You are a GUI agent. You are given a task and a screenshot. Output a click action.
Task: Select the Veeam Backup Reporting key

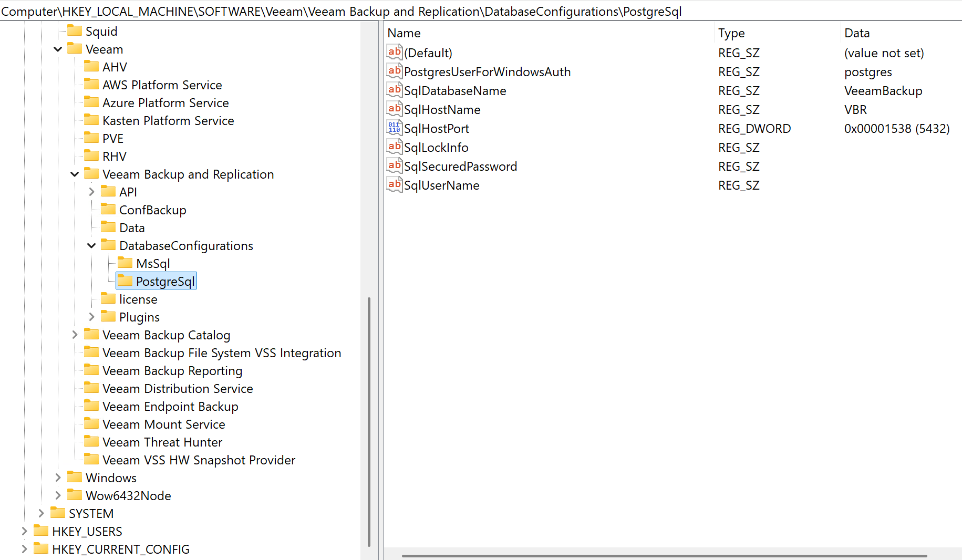[x=172, y=370]
